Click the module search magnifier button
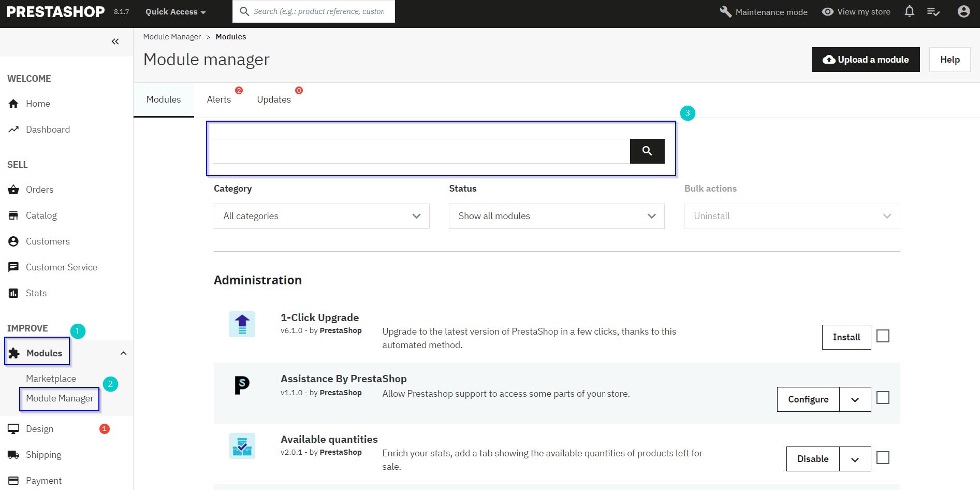Screen dimensions: 980x490 click(x=647, y=151)
